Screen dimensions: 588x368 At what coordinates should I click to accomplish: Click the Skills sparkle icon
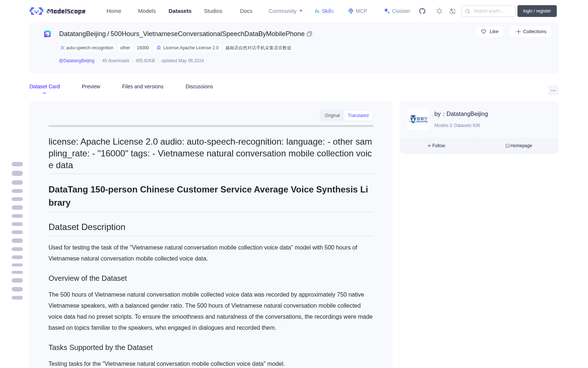[317, 11]
